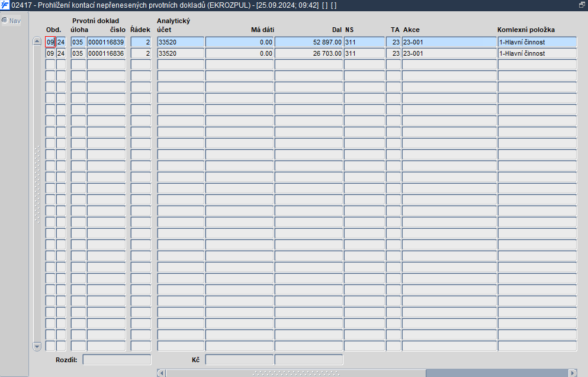Screen dimensions: 588x377
Task: Click the Akce column header
Action: point(412,30)
